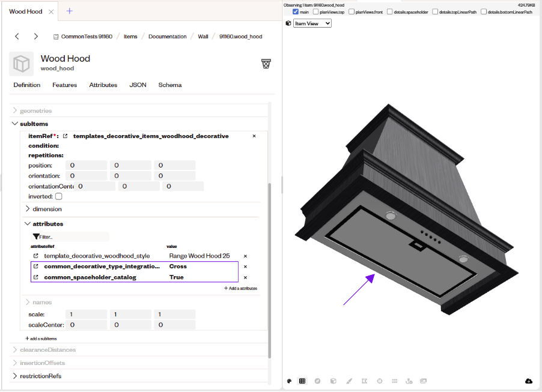Enable the planViews.front checkbox

click(x=352, y=12)
